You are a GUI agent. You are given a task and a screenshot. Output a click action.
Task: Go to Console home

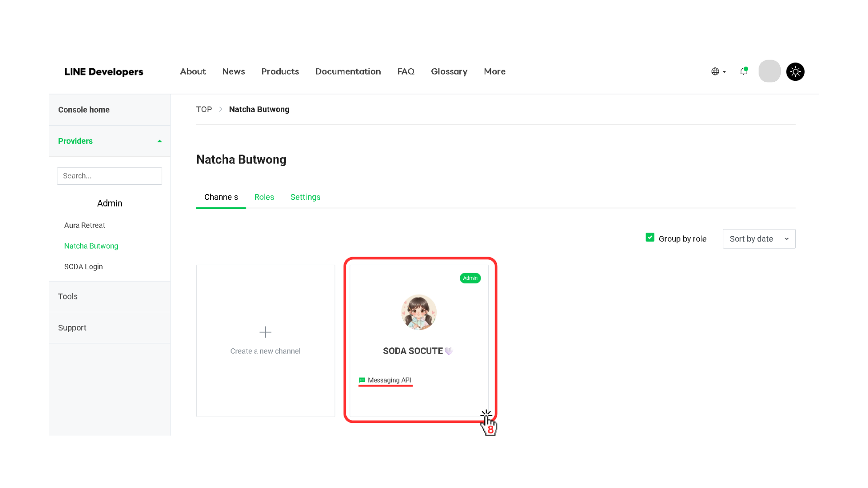pyautogui.click(x=109, y=110)
